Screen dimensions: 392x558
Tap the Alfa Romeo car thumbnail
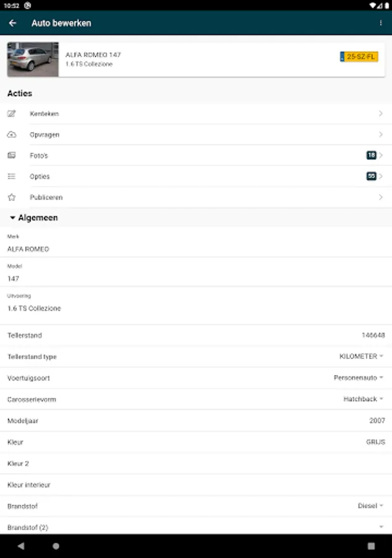pyautogui.click(x=33, y=60)
